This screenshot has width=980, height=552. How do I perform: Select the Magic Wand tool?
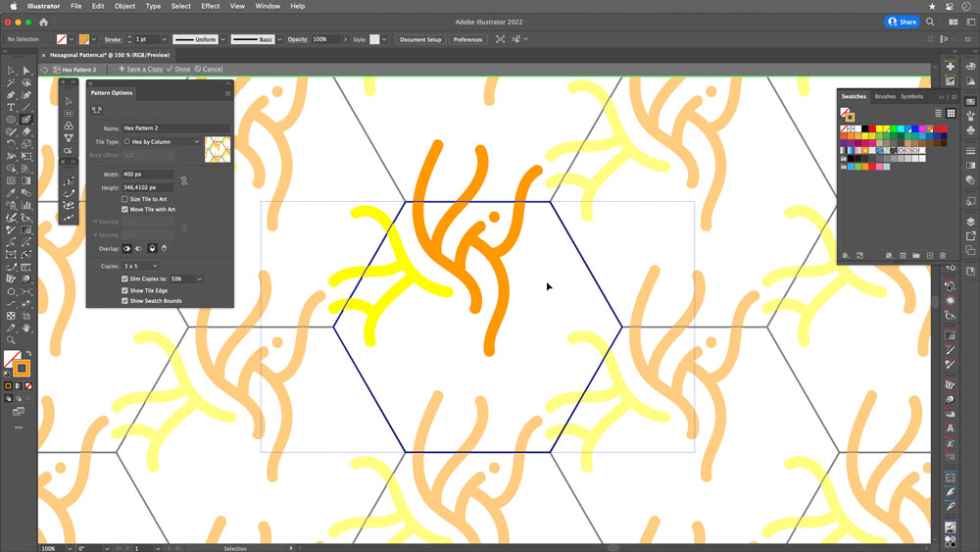click(11, 83)
